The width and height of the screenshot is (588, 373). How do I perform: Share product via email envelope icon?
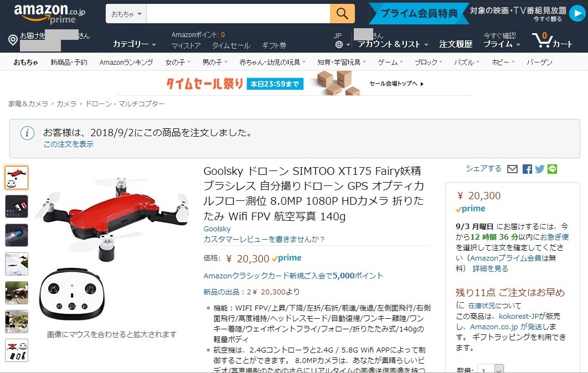[512, 169]
